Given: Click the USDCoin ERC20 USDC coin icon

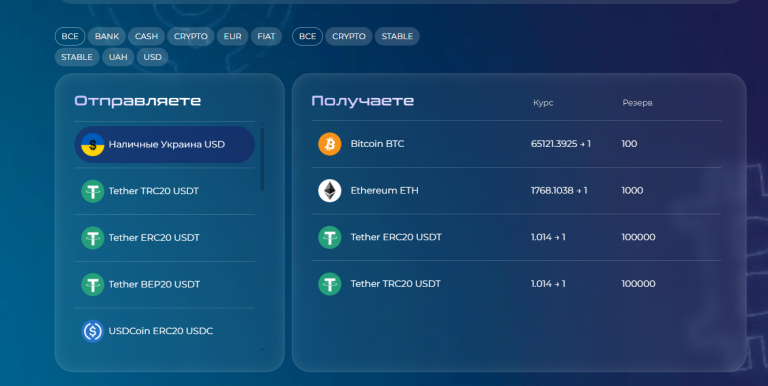Looking at the screenshot, I should (93, 331).
